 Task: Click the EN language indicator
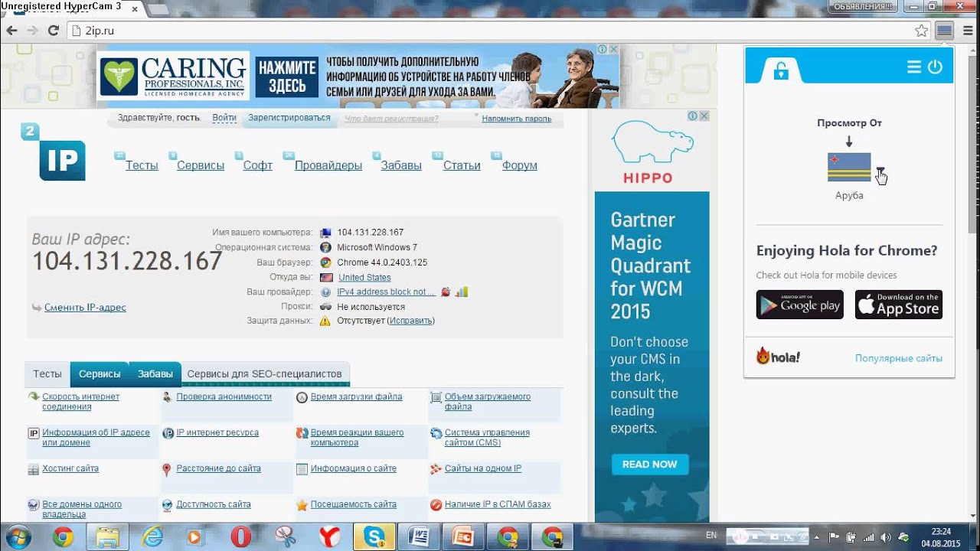tap(711, 535)
